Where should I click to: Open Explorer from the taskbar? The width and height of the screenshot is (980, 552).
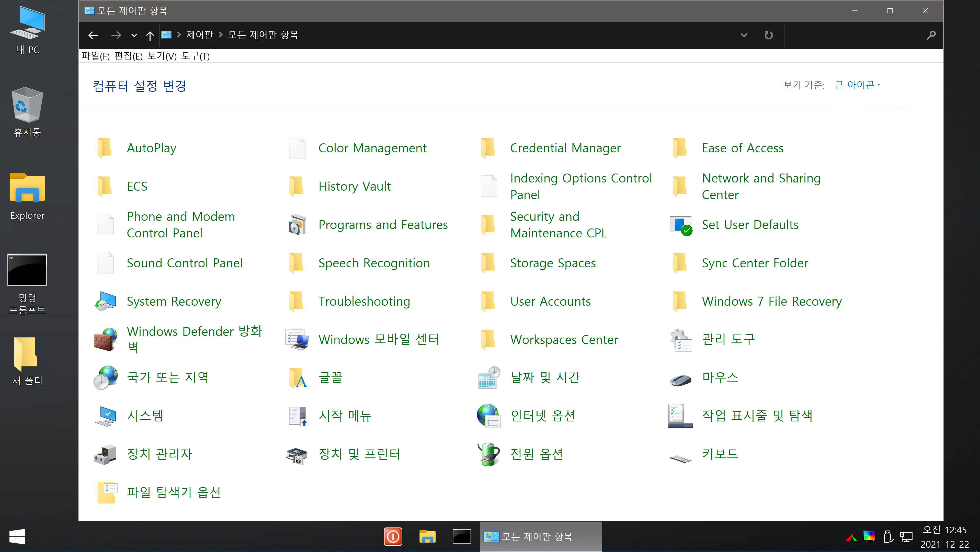tap(427, 537)
